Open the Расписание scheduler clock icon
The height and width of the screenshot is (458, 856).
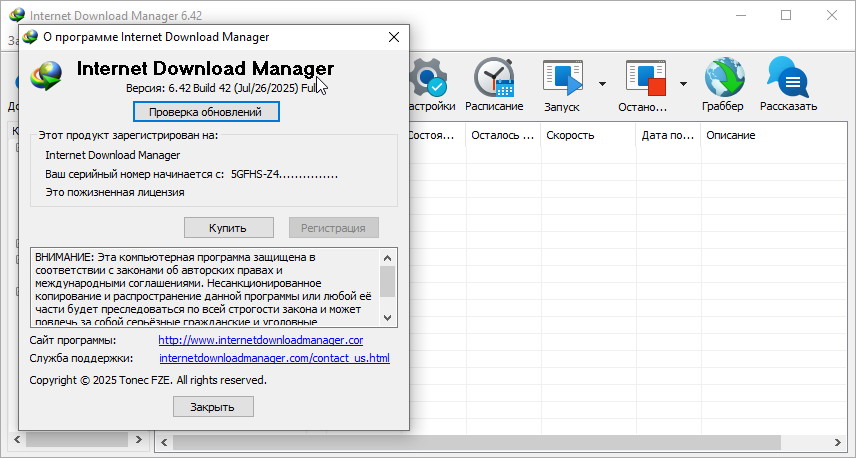point(494,78)
